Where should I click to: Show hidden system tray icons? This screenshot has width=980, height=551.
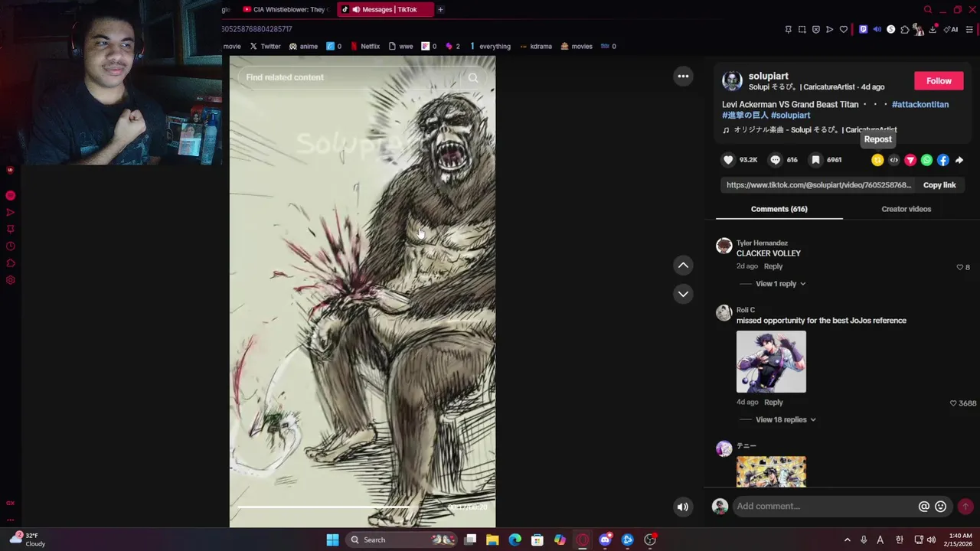(x=847, y=540)
